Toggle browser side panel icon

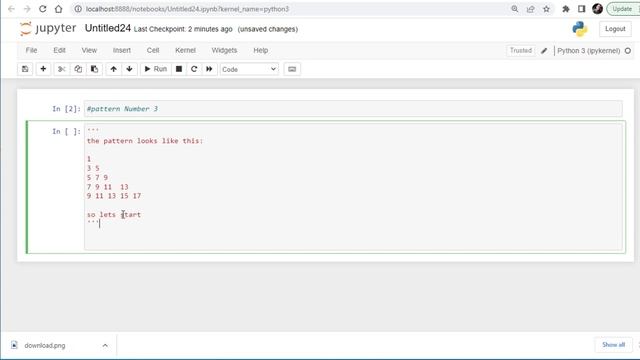click(x=582, y=9)
